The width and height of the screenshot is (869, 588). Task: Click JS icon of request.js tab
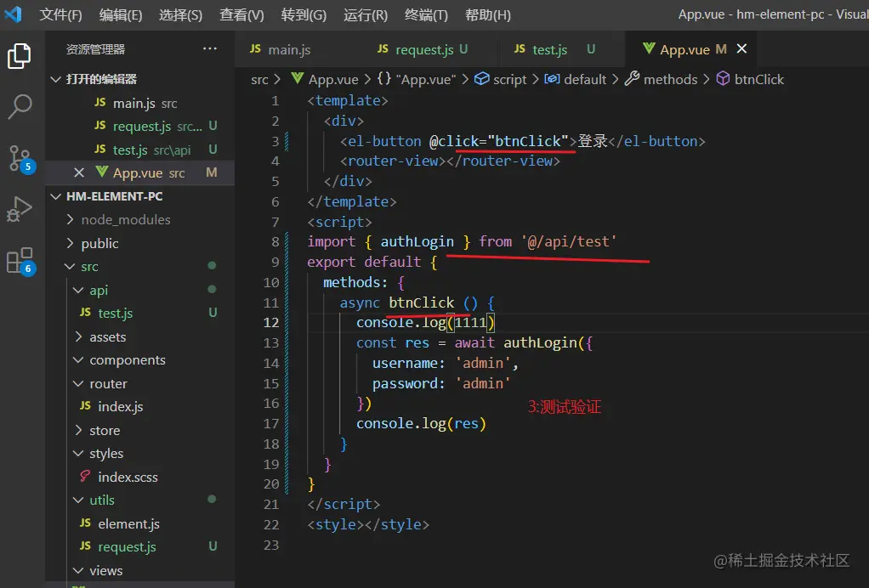pos(383,48)
